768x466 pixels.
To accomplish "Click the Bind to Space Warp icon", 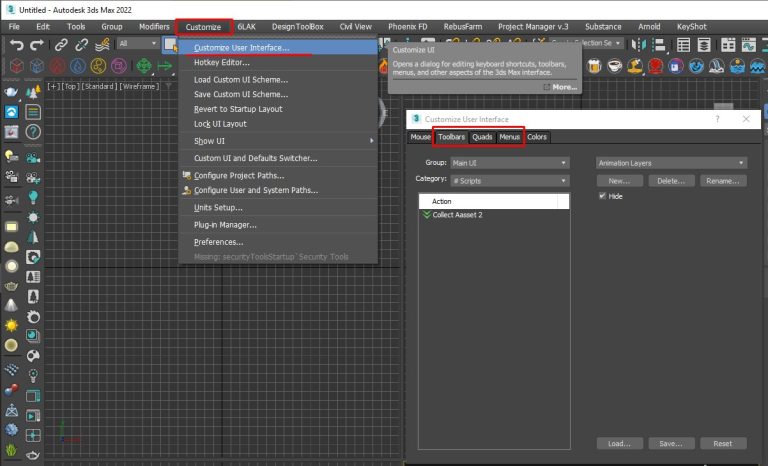I will click(102, 45).
